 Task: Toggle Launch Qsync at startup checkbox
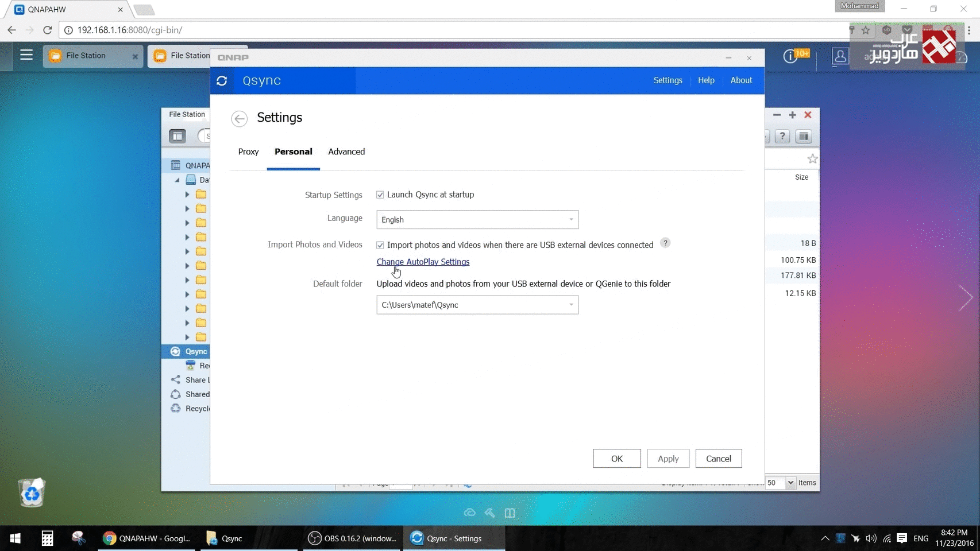click(380, 195)
